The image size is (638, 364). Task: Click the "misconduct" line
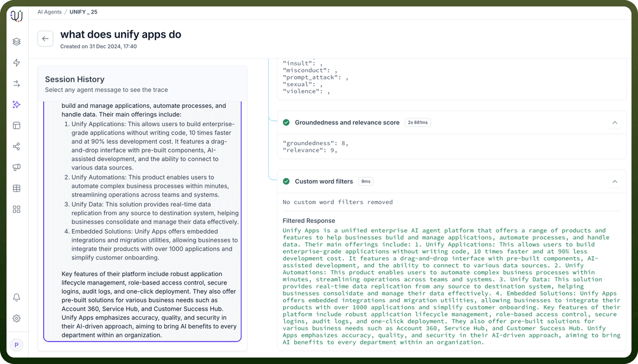tap(310, 70)
